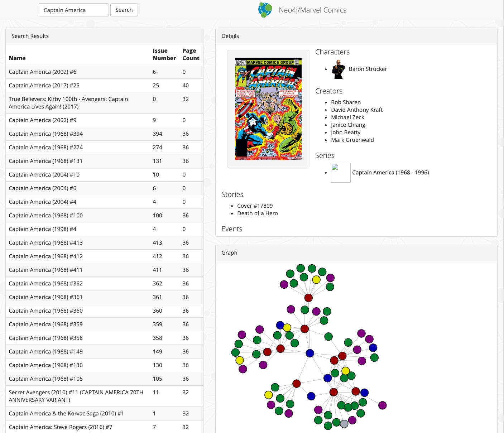The image size is (504, 433).
Task: Click story Cover #17809
Action: click(x=255, y=206)
